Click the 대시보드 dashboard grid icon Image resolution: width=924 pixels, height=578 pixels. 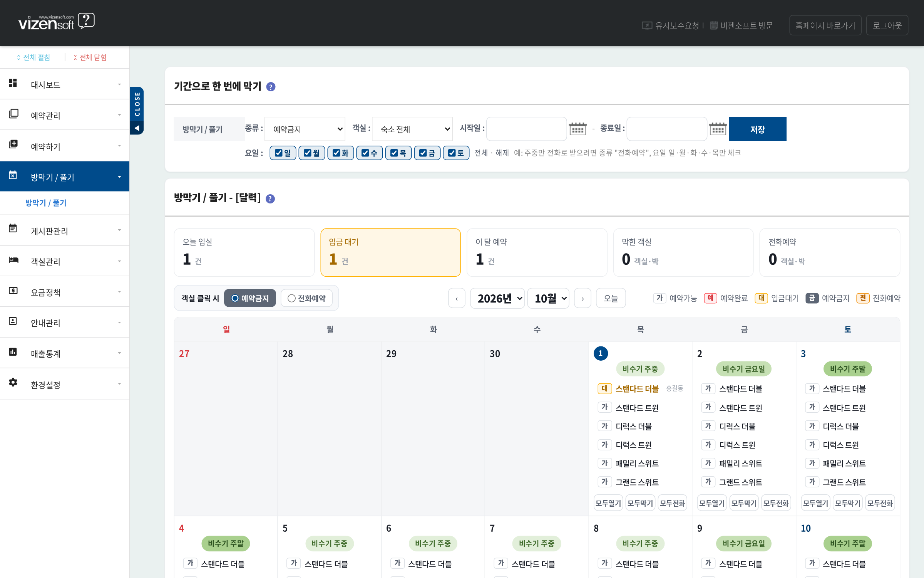point(13,83)
